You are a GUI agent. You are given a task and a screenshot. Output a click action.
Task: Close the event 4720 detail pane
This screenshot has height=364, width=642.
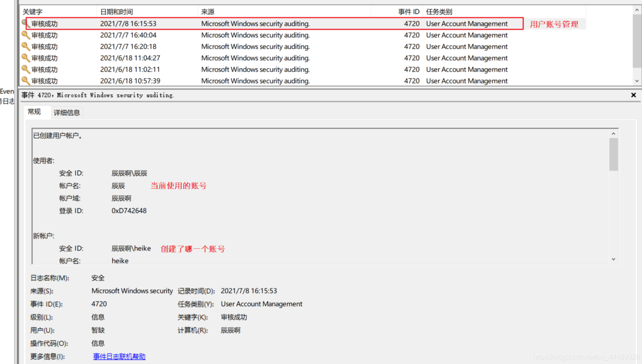[x=633, y=95]
